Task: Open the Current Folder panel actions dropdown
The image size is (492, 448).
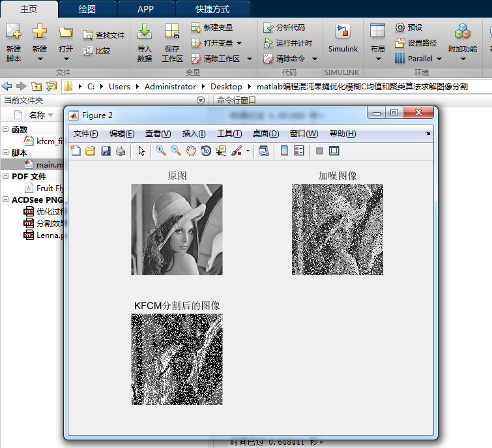Action: point(201,100)
